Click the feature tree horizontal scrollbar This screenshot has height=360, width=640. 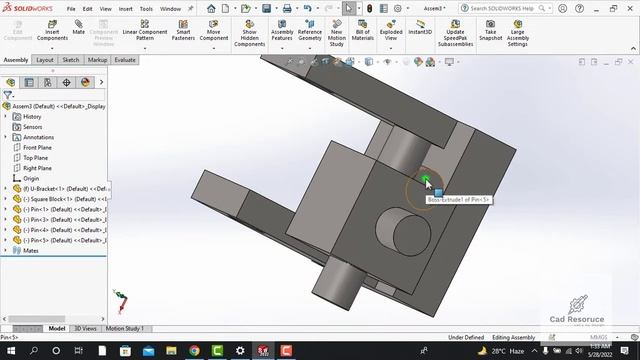click(x=36, y=319)
